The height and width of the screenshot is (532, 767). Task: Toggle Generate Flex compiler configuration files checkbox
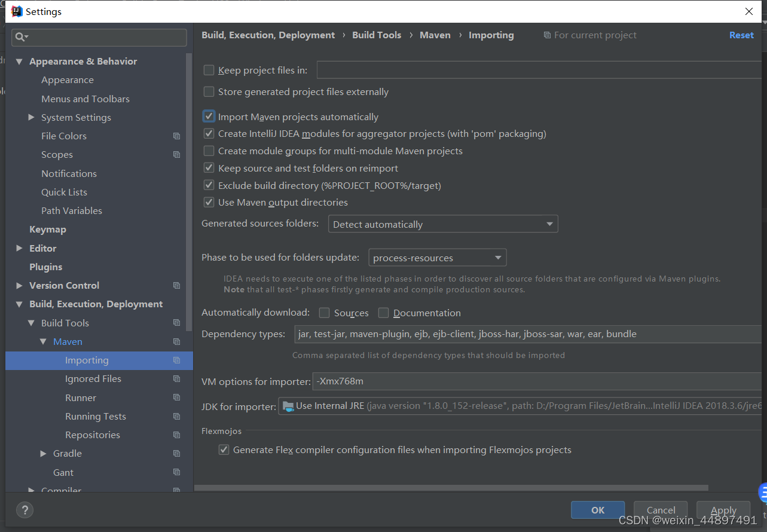click(x=224, y=450)
